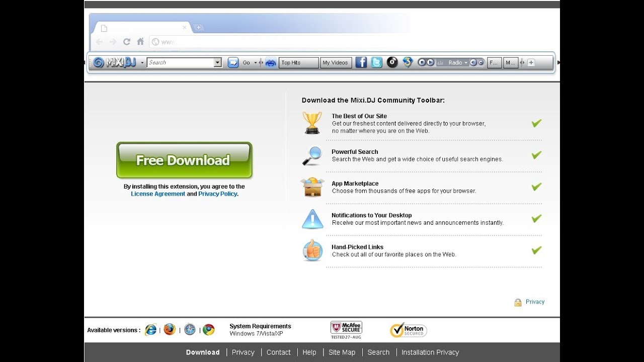Click the padlock icon beside Privacy

[518, 302]
